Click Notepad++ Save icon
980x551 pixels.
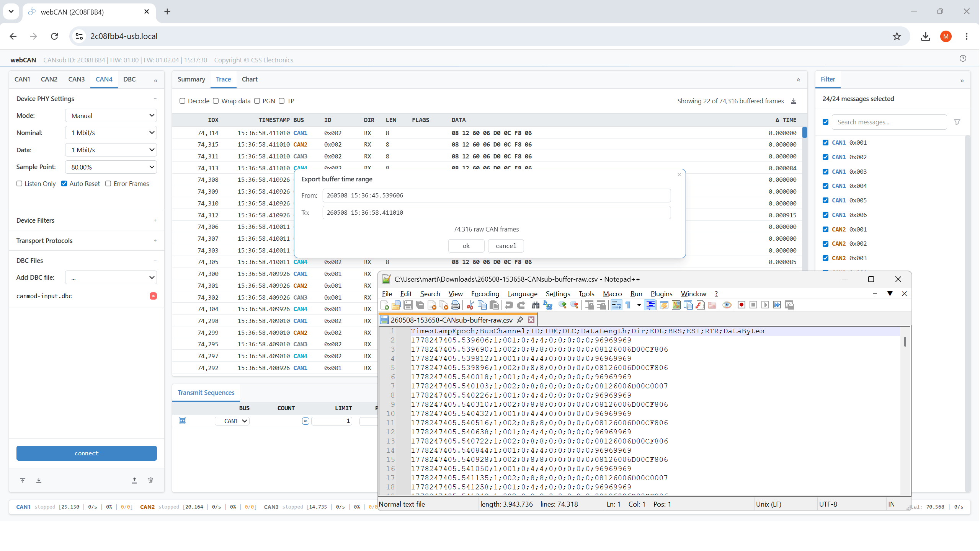(408, 305)
